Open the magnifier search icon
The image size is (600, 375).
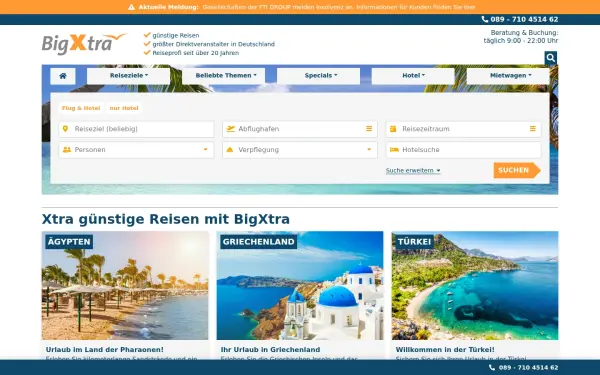coord(551,58)
